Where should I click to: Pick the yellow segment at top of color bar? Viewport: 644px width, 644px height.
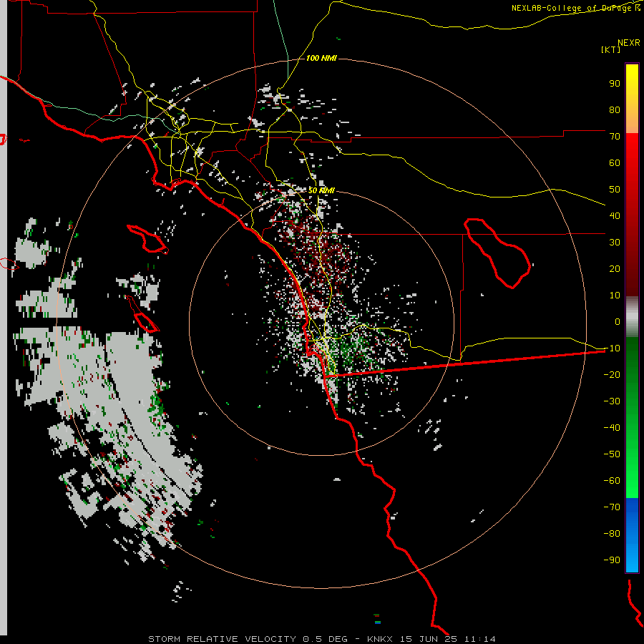click(632, 99)
